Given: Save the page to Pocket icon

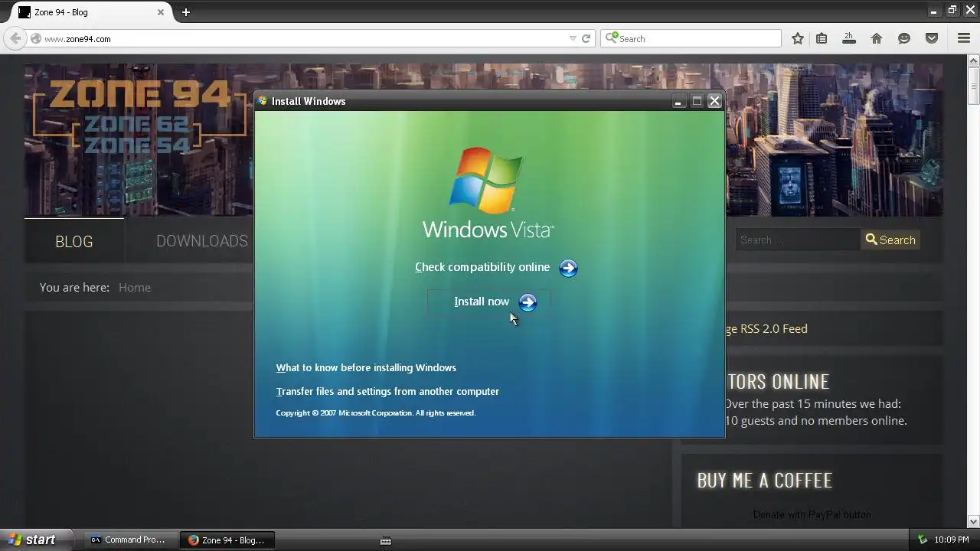Looking at the screenshot, I should 932,38.
